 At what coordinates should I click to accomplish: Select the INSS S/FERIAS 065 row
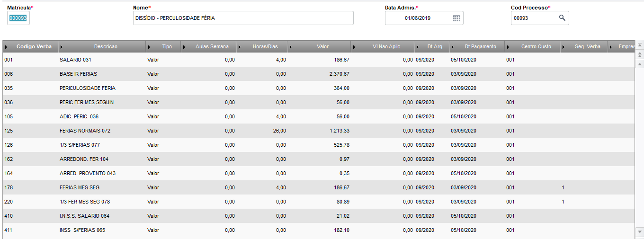[318, 230]
